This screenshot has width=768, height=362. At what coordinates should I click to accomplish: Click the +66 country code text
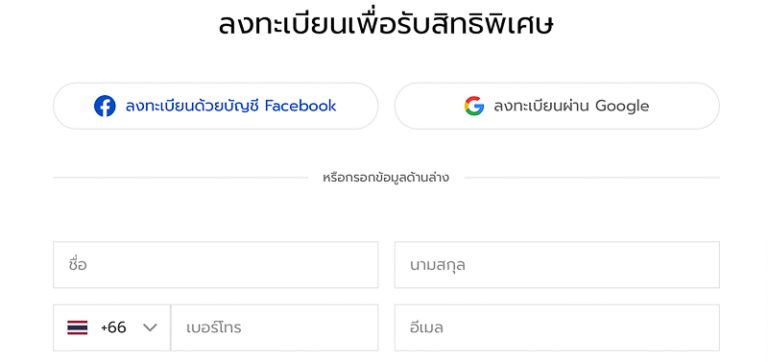click(113, 328)
